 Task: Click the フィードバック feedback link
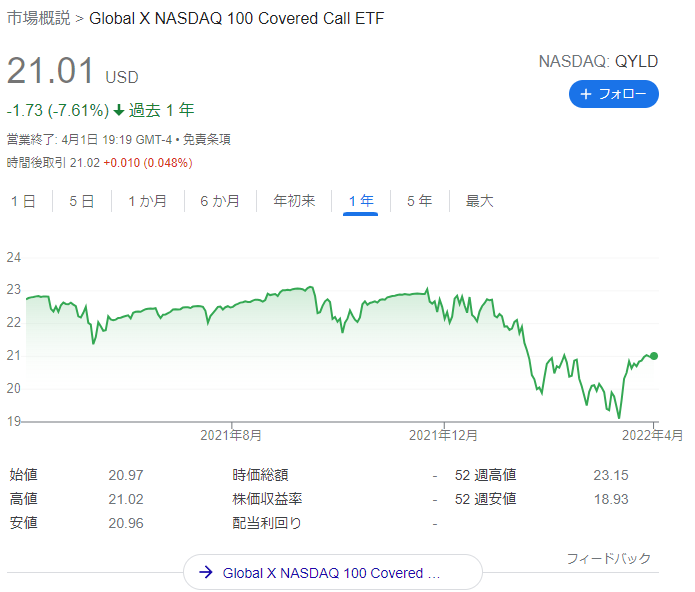(x=609, y=558)
